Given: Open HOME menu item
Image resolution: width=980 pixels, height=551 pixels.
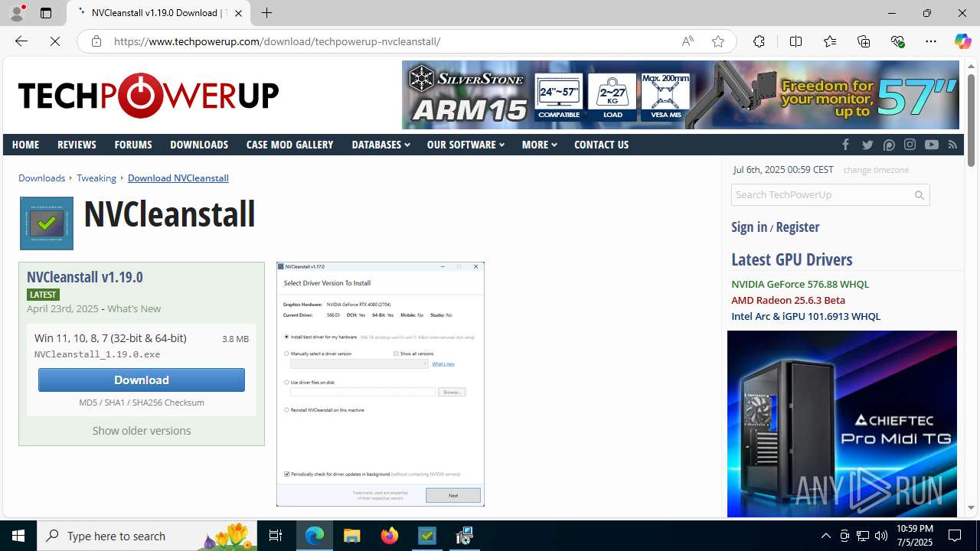Looking at the screenshot, I should tap(25, 145).
